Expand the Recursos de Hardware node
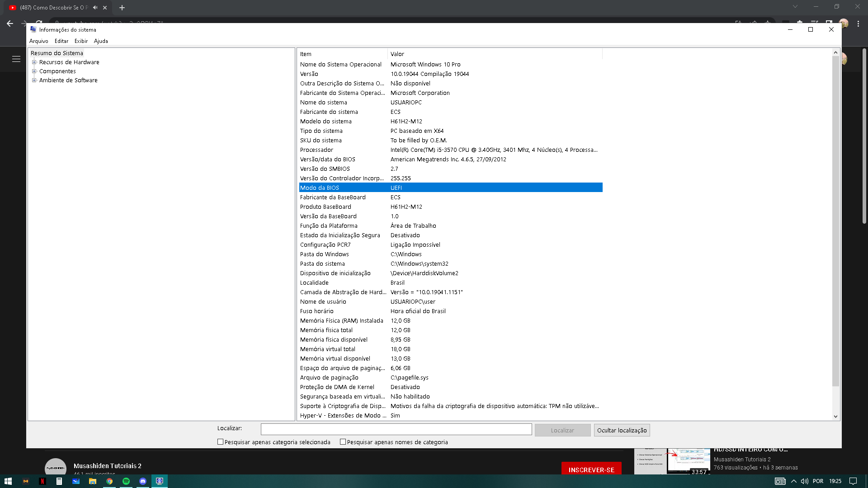868x488 pixels. point(34,62)
